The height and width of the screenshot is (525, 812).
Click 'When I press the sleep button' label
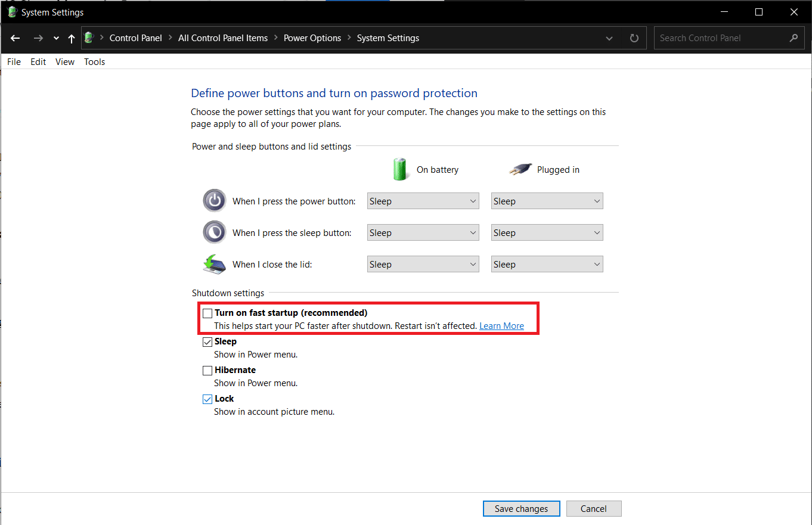point(292,233)
